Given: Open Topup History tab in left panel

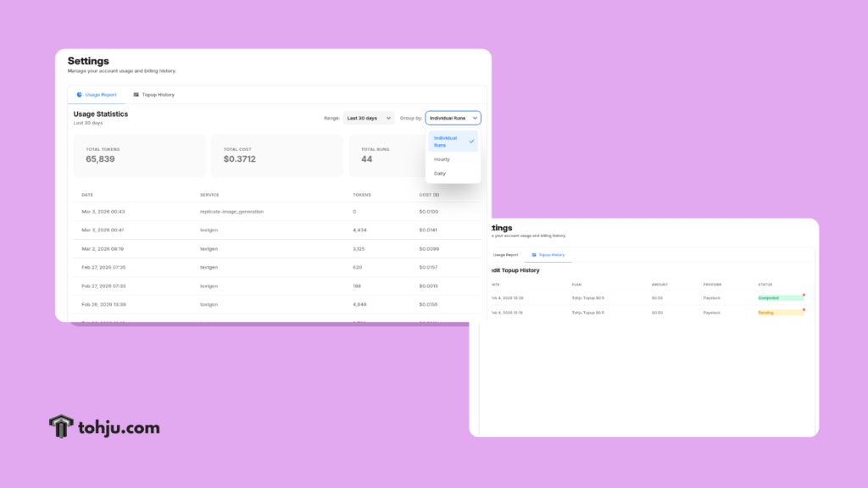Looking at the screenshot, I should (153, 95).
